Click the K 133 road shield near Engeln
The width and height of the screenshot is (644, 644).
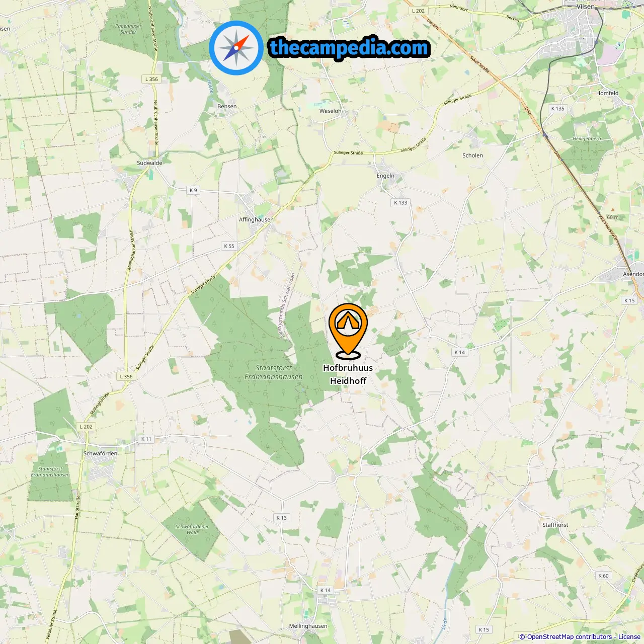coord(400,203)
